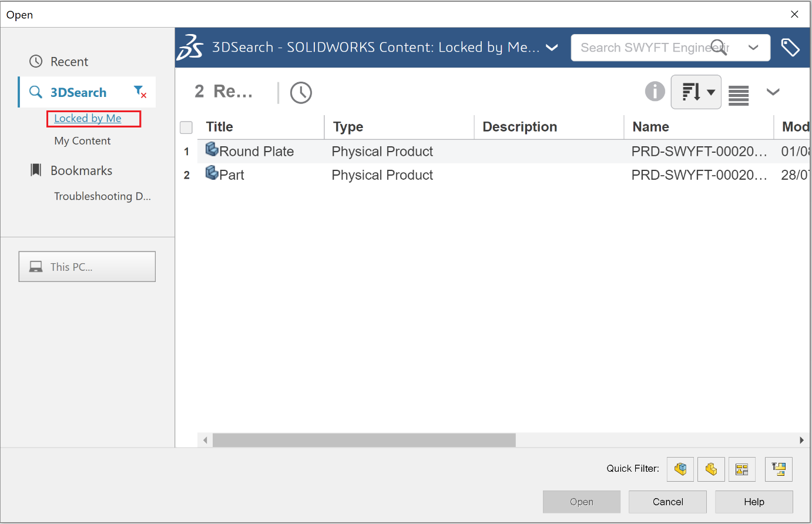Clear the 3DSearch filter

pyautogui.click(x=140, y=92)
